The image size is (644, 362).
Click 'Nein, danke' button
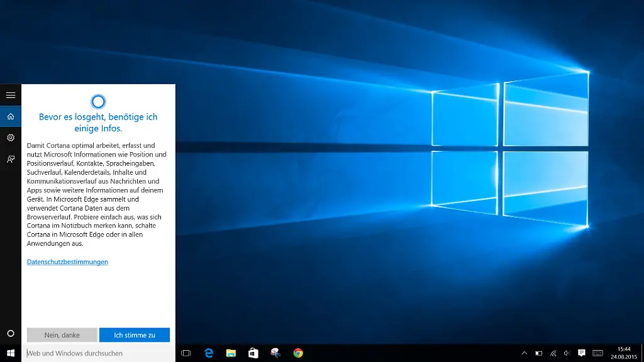[62, 335]
